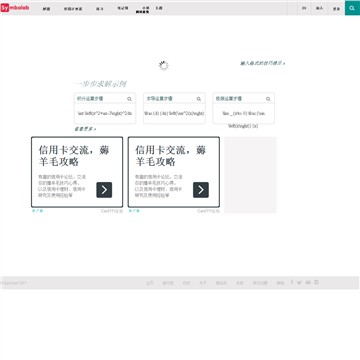Image resolution: width=360 pixels, height=360 pixels.
Task: Open the 笔记簿 notebook nav item
Action: [x=123, y=8]
